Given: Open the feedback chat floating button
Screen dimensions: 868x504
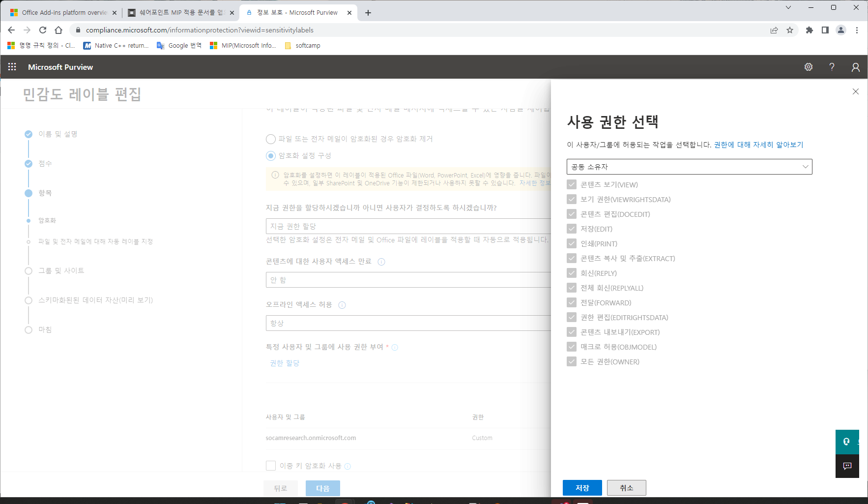Looking at the screenshot, I should (x=847, y=466).
